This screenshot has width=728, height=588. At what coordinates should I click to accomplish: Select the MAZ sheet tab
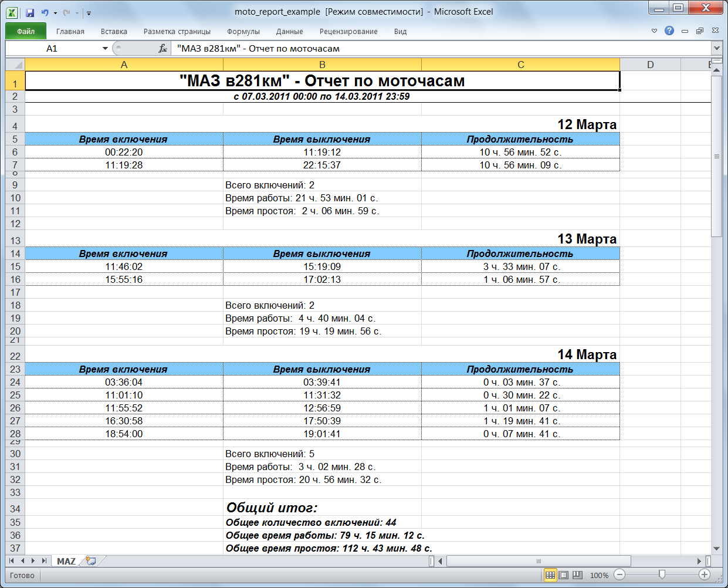(66, 562)
